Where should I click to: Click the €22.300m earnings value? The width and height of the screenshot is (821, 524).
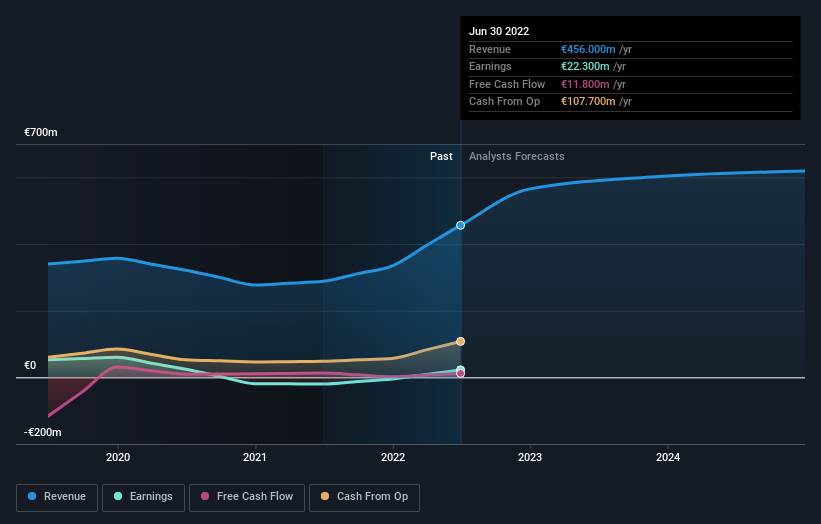point(585,66)
